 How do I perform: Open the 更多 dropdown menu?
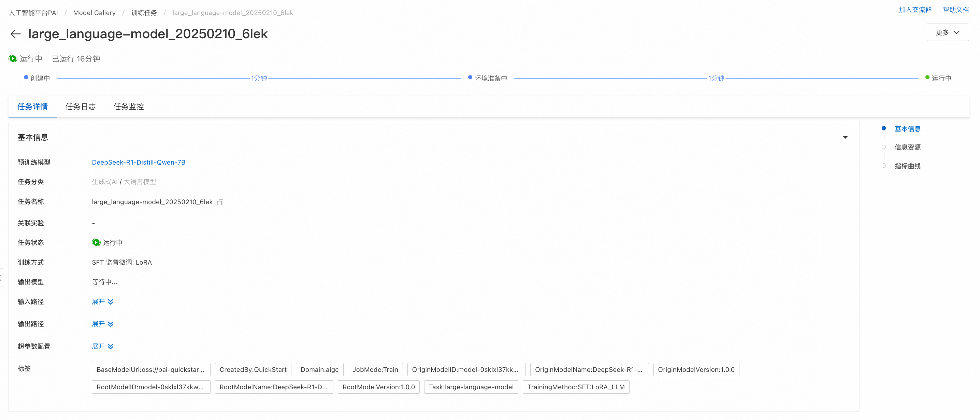point(947,32)
